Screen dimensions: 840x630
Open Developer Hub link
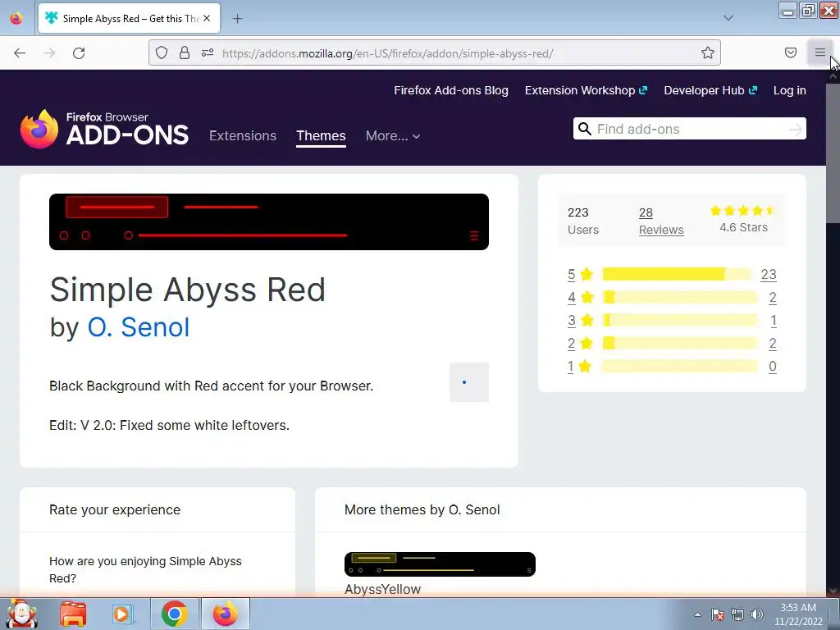pyautogui.click(x=710, y=90)
